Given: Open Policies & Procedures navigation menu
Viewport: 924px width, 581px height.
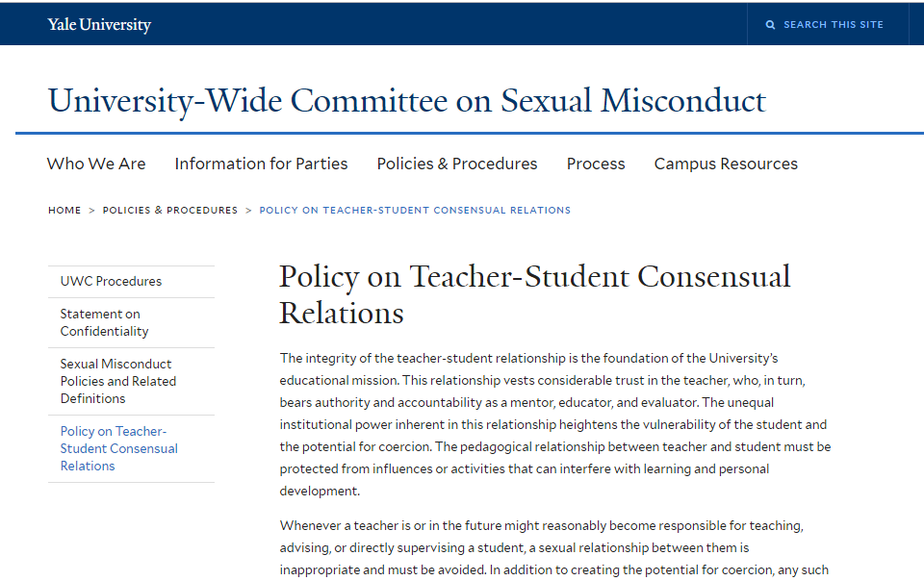Looking at the screenshot, I should point(457,164).
